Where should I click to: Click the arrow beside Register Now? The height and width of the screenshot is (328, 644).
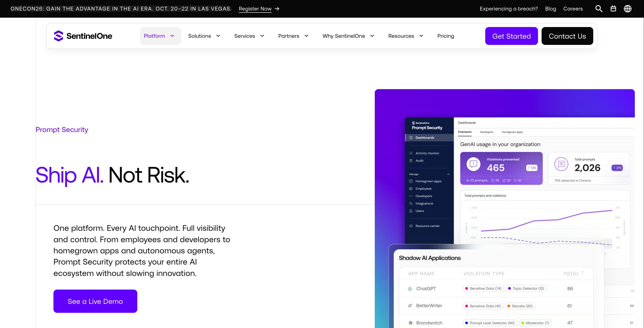click(277, 9)
